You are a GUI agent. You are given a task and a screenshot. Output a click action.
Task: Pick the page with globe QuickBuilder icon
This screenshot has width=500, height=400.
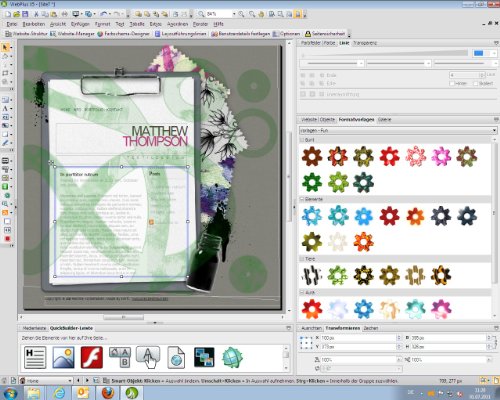pos(176,357)
